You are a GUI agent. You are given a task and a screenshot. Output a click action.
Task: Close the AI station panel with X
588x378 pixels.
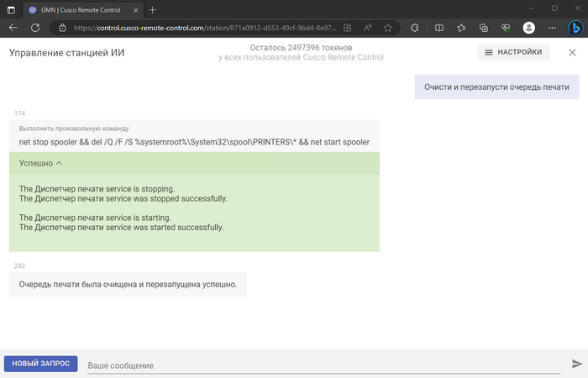point(569,53)
